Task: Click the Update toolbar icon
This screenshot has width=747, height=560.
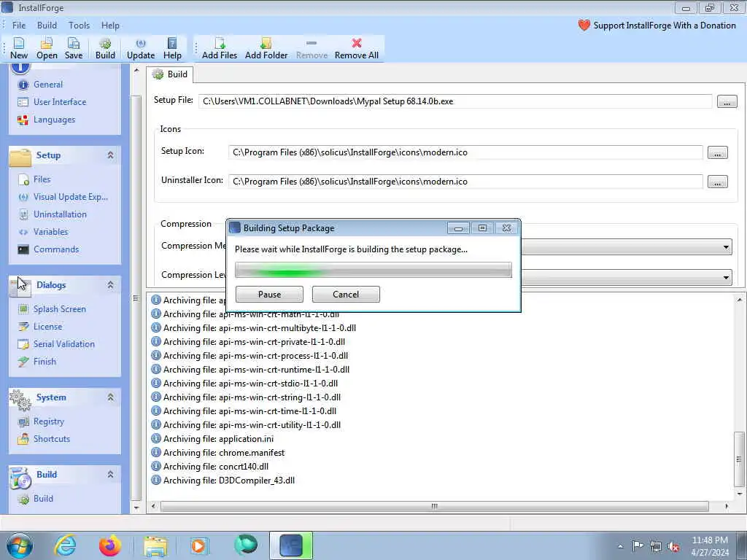Action: click(x=141, y=49)
